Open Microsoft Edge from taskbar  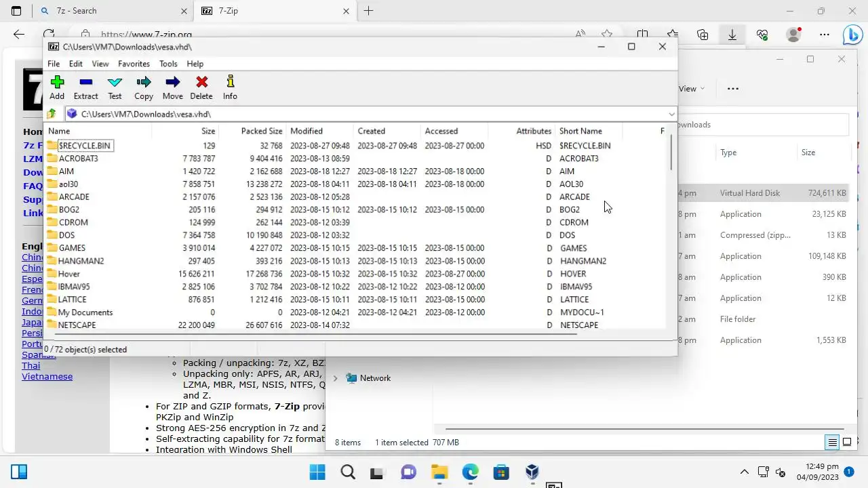click(x=470, y=472)
